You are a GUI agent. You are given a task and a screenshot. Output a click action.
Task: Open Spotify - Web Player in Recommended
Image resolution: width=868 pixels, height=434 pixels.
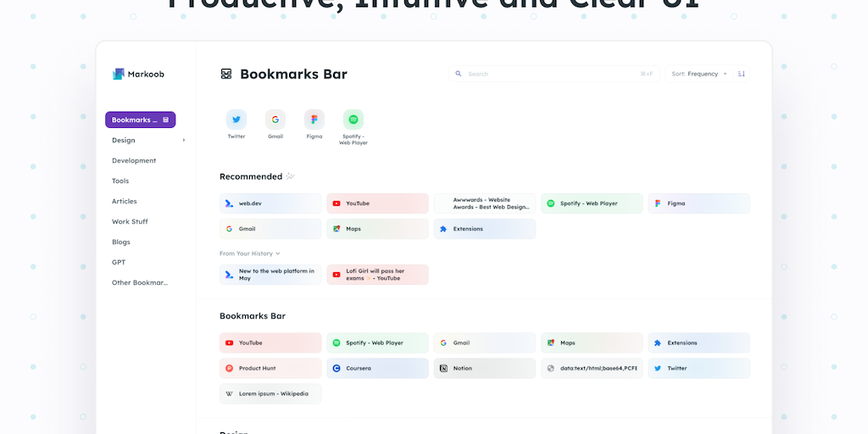pos(592,203)
